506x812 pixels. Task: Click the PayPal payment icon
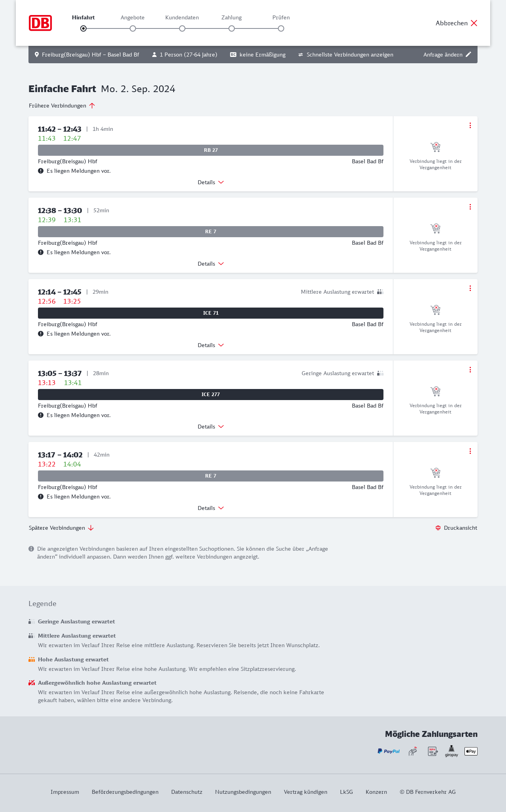coord(389,751)
